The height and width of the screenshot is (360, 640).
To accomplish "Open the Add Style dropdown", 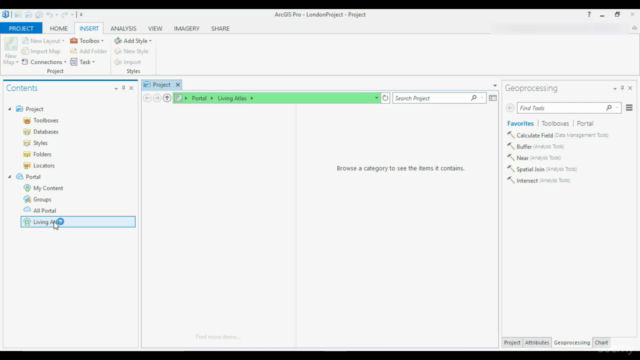I will click(x=133, y=41).
